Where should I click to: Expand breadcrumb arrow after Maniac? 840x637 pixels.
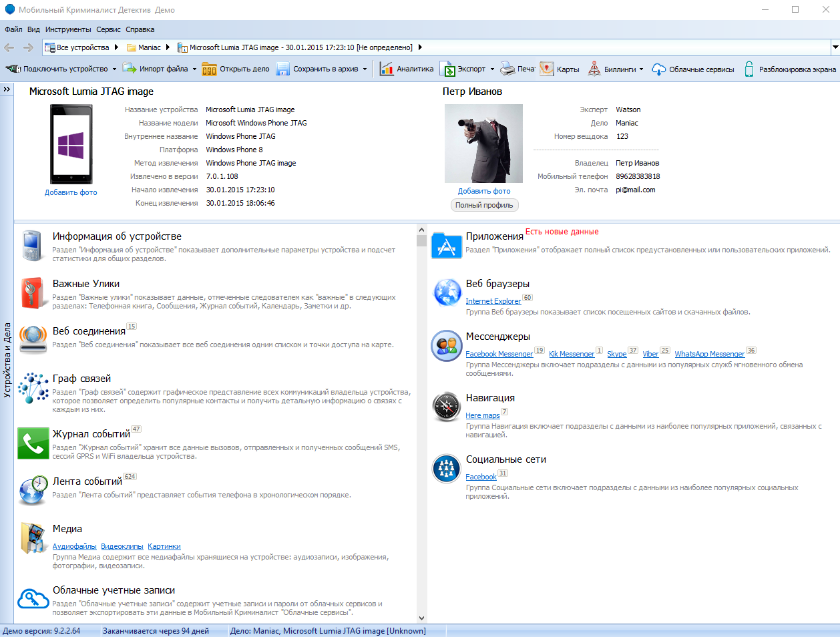click(168, 47)
